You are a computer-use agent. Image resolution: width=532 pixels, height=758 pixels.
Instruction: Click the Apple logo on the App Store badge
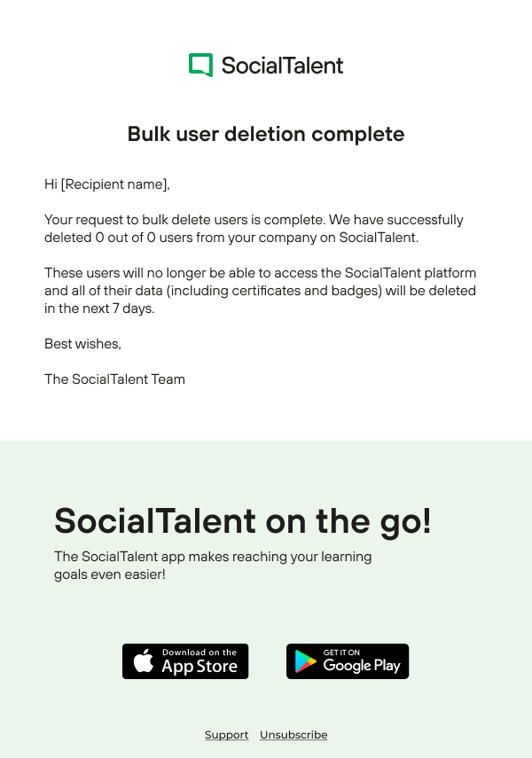(144, 661)
